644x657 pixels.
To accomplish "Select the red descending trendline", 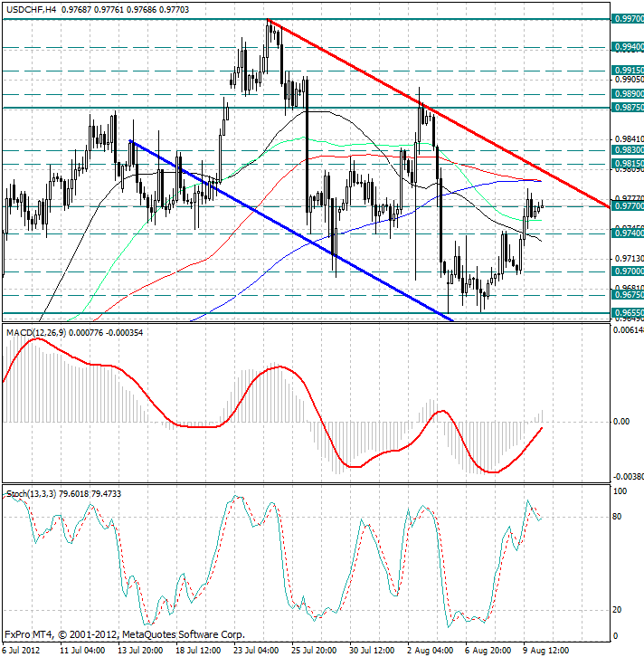I will tap(439, 113).
